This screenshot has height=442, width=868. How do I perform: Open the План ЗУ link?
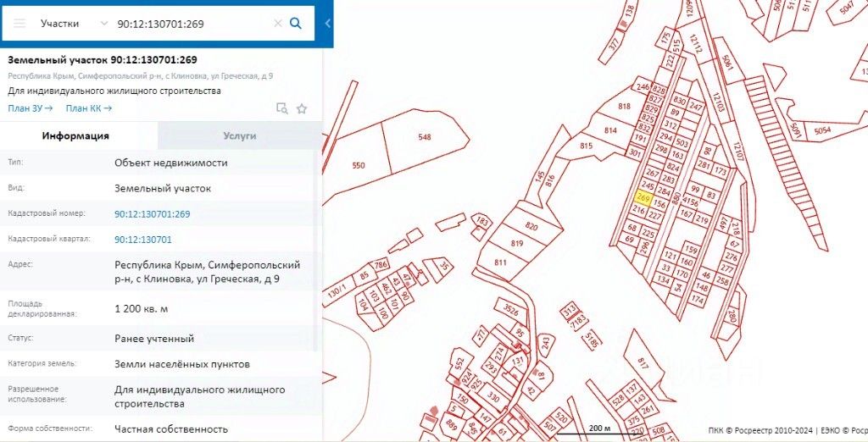(30, 108)
